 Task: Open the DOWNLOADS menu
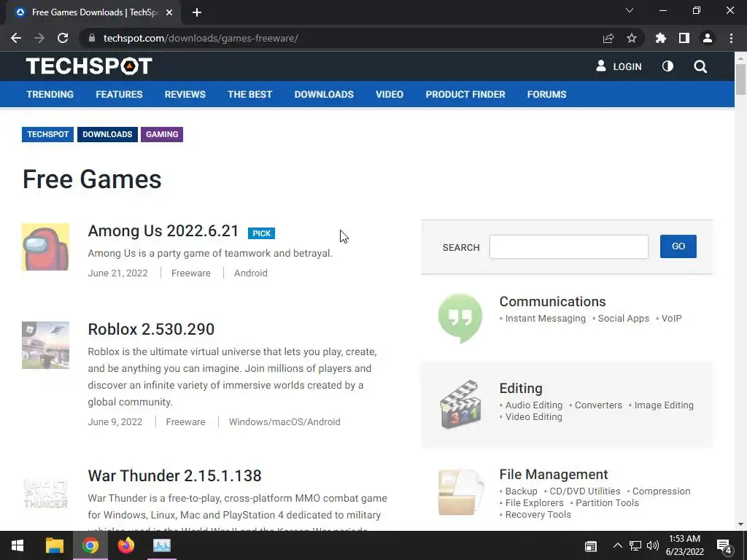tap(324, 94)
